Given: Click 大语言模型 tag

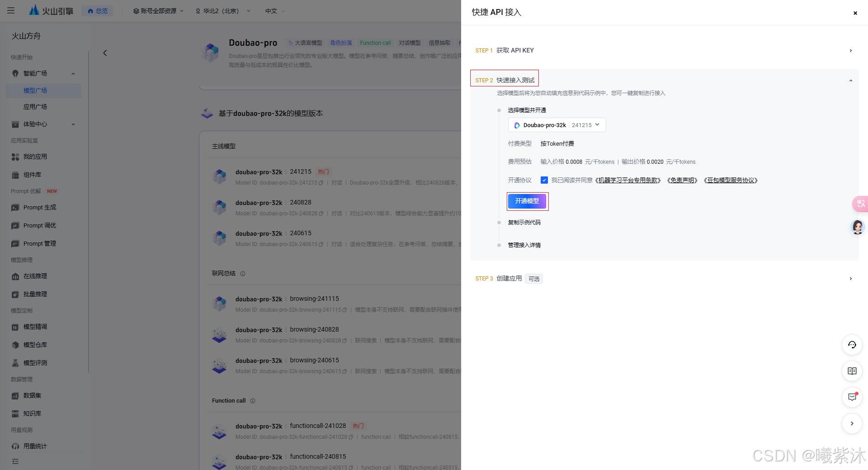Looking at the screenshot, I should (305, 43).
